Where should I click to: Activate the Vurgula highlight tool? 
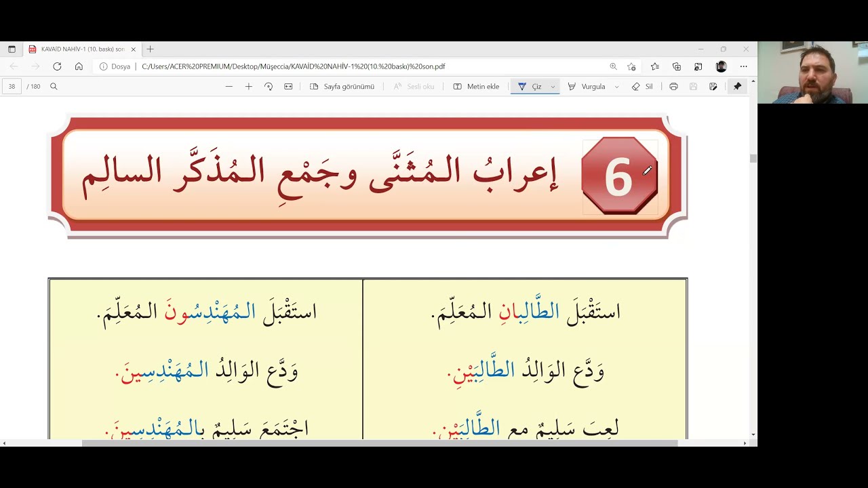click(587, 87)
